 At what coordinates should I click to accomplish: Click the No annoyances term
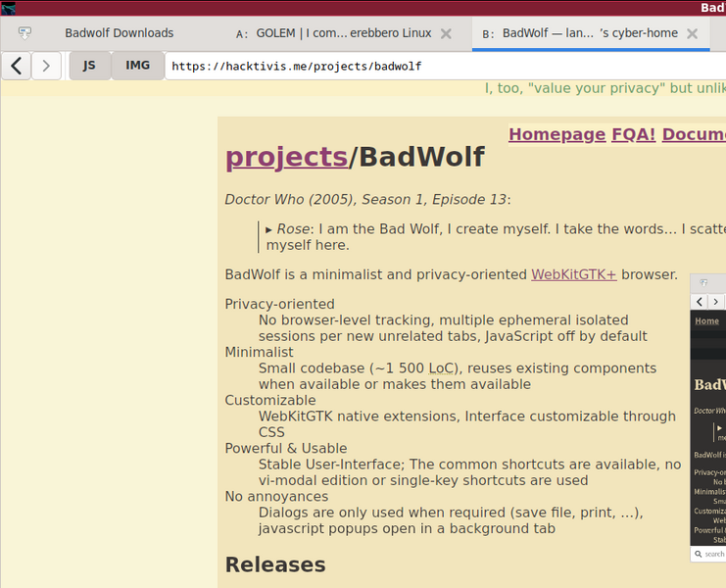(276, 497)
